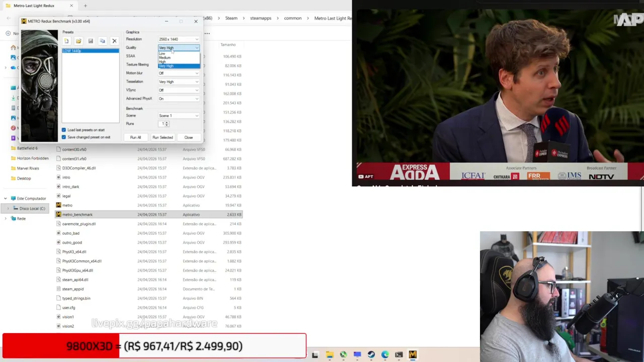This screenshot has height=362, width=644.
Task: Click the Run All button
Action: (x=135, y=137)
